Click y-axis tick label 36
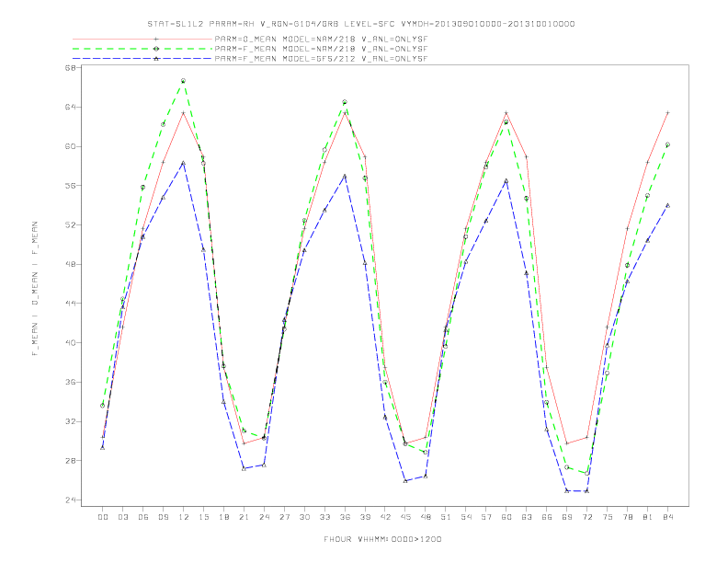 (71, 383)
